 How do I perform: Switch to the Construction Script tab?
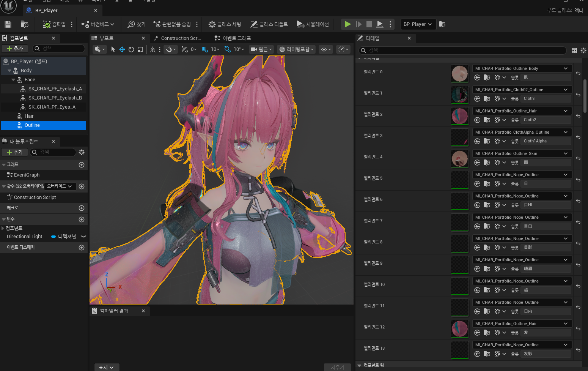[x=178, y=38]
